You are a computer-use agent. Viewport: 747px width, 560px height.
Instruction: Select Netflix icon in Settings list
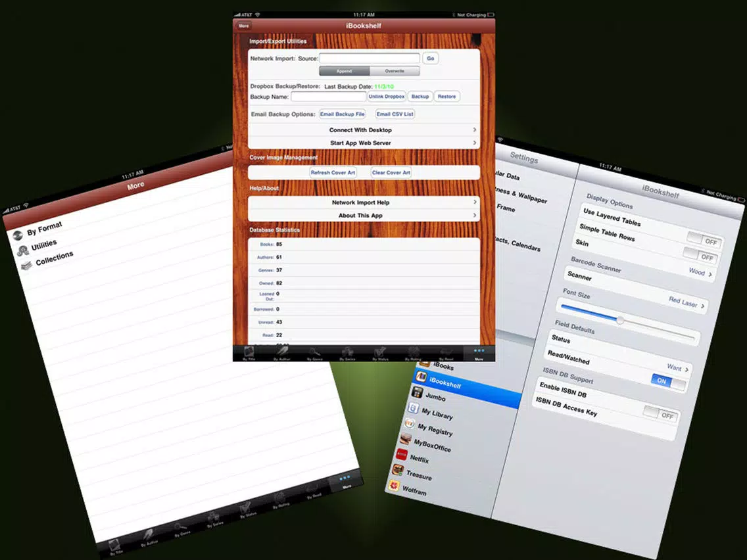[402, 454]
